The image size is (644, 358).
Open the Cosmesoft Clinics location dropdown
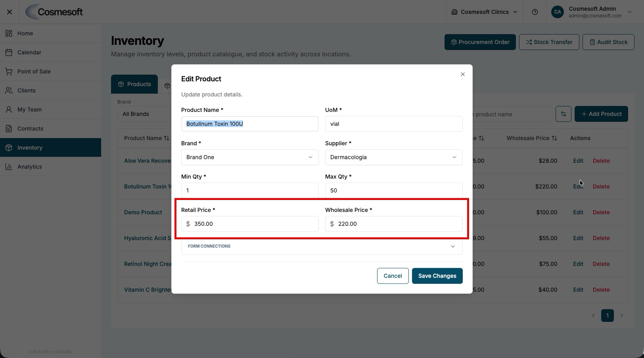coord(484,12)
